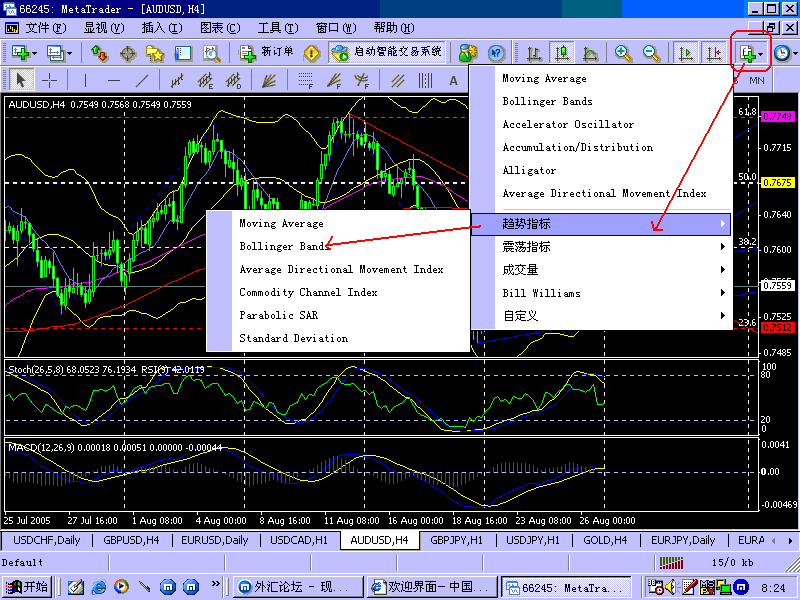Select the text label 'A' tool

click(453, 81)
